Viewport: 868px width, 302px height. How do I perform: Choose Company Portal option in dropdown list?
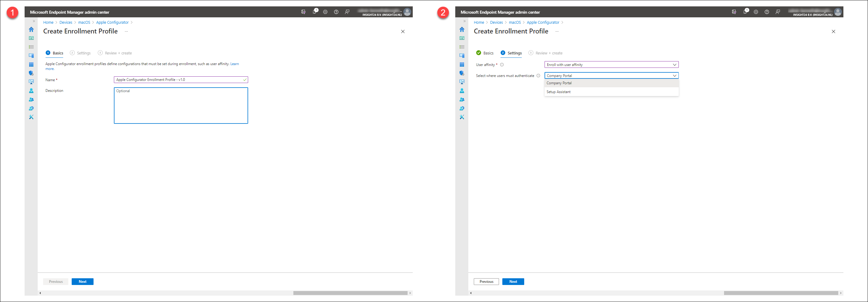pyautogui.click(x=611, y=83)
